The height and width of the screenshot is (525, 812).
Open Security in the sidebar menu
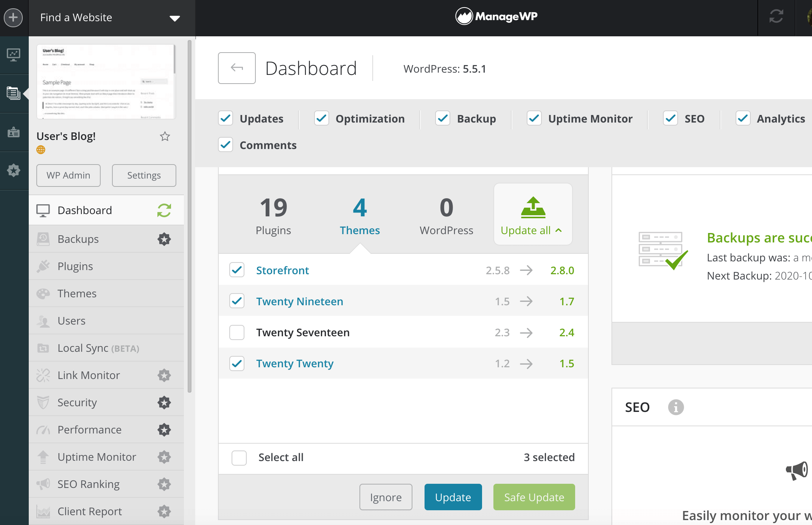[77, 402]
